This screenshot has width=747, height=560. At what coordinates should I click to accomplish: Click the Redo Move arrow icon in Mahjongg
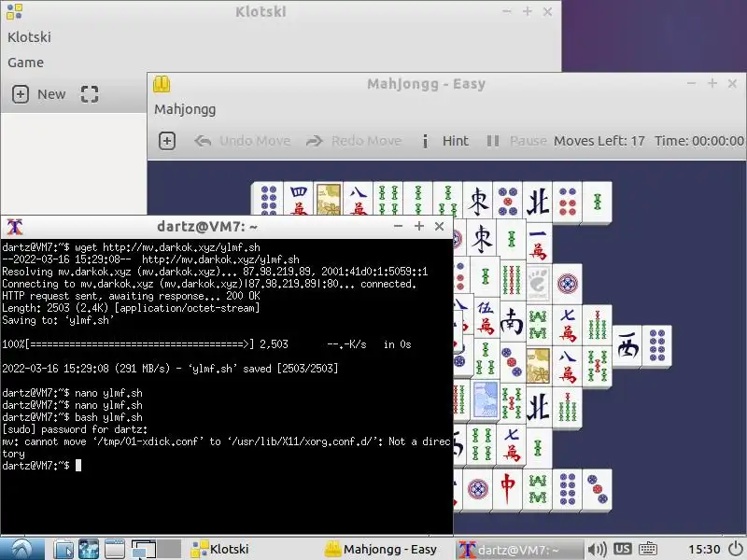coord(315,141)
